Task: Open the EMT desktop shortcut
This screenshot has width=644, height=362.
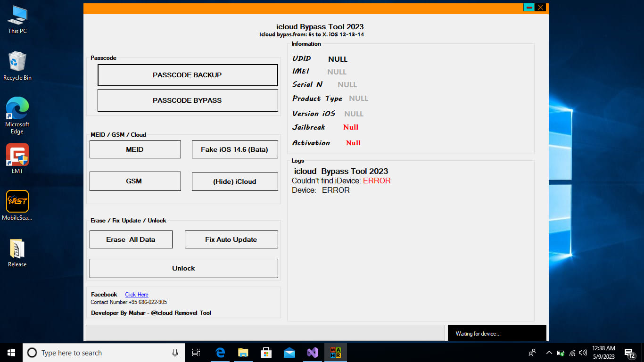Action: coord(17,159)
